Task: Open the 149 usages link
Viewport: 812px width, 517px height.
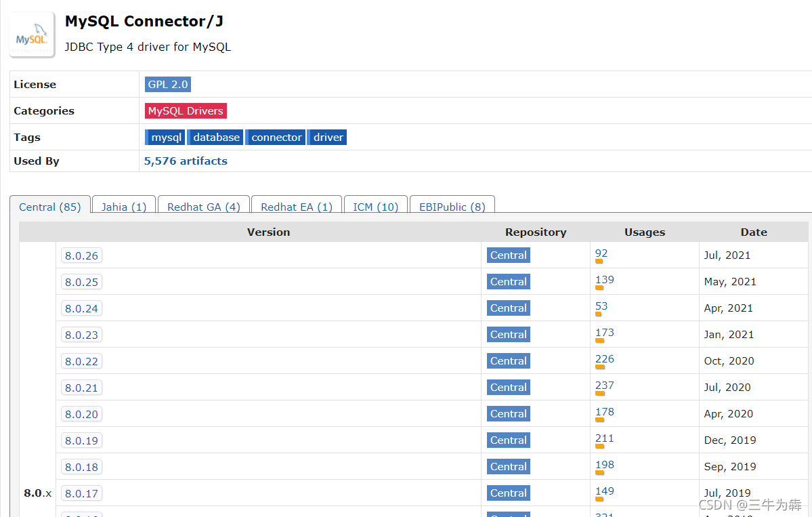Action: 604,491
